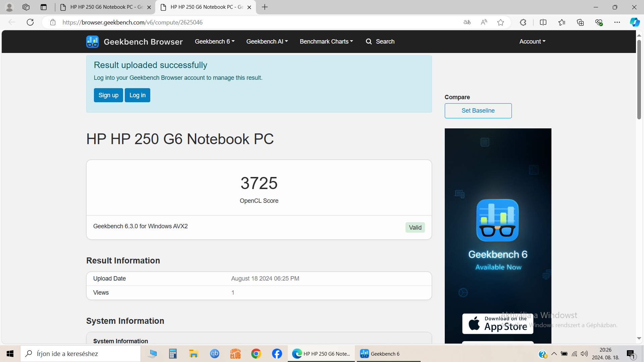The height and width of the screenshot is (362, 644).
Task: Click the Windows taskbar search box
Action: pyautogui.click(x=80, y=354)
